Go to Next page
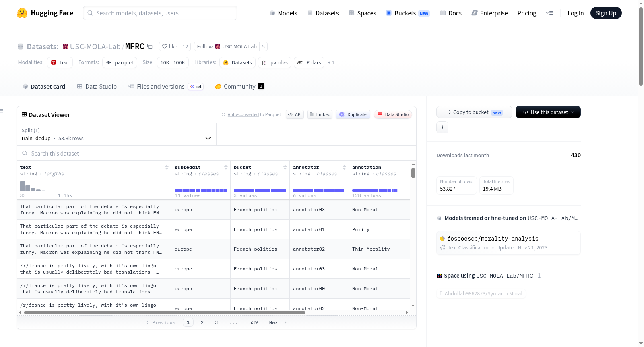 pyautogui.click(x=278, y=322)
